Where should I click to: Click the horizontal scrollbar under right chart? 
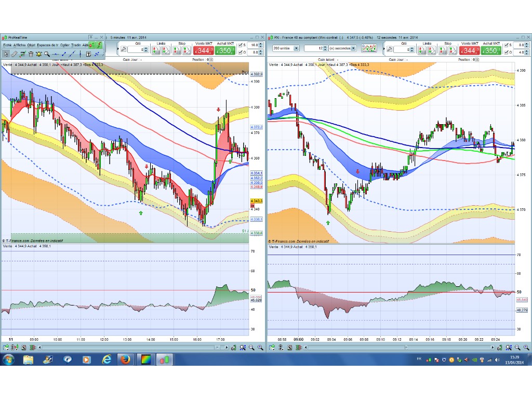tap(399, 348)
